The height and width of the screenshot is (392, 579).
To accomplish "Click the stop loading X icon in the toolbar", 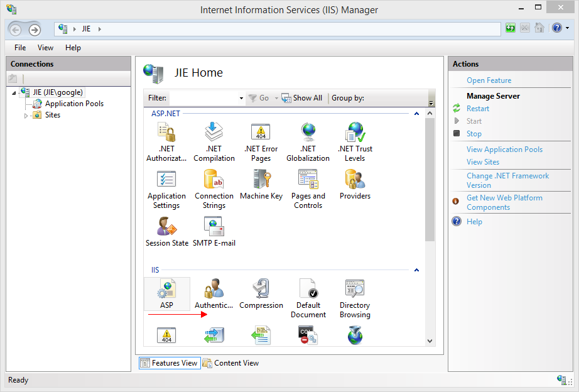I will [x=525, y=28].
